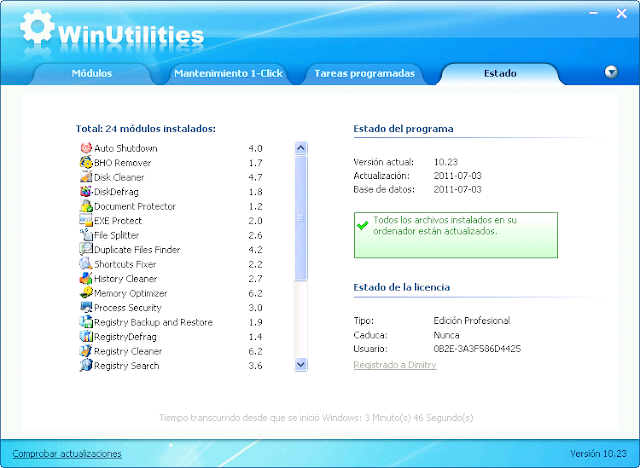The height and width of the screenshot is (468, 640).
Task: Click the Base de datos date value
Action: click(458, 189)
